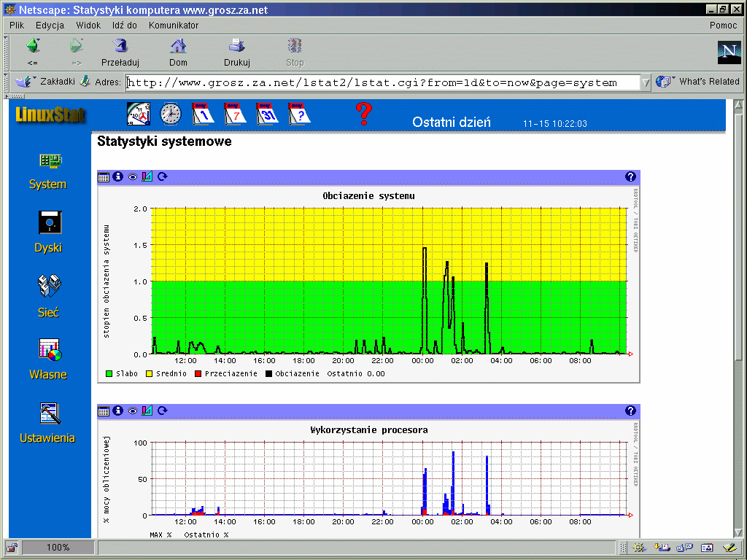Select the 7-day calendar range icon
This screenshot has height=560, width=747.
[236, 114]
